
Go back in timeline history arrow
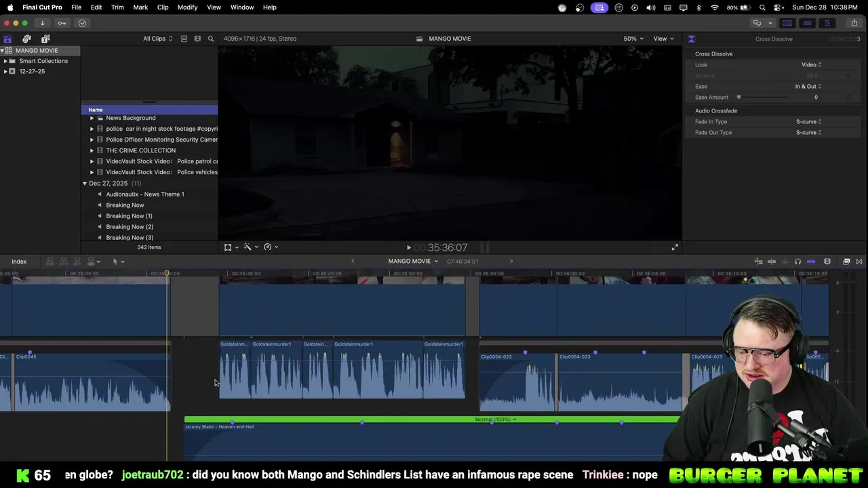point(353,262)
